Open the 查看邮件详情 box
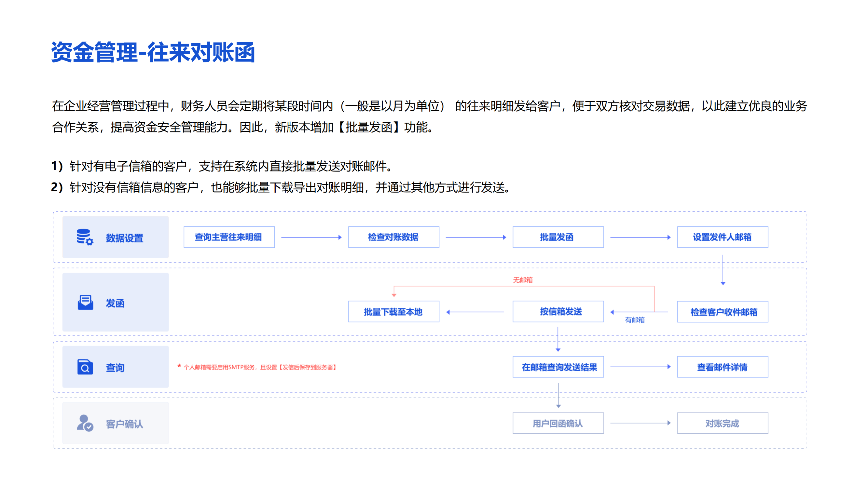Image resolution: width=868 pixels, height=488 pixels. [723, 367]
